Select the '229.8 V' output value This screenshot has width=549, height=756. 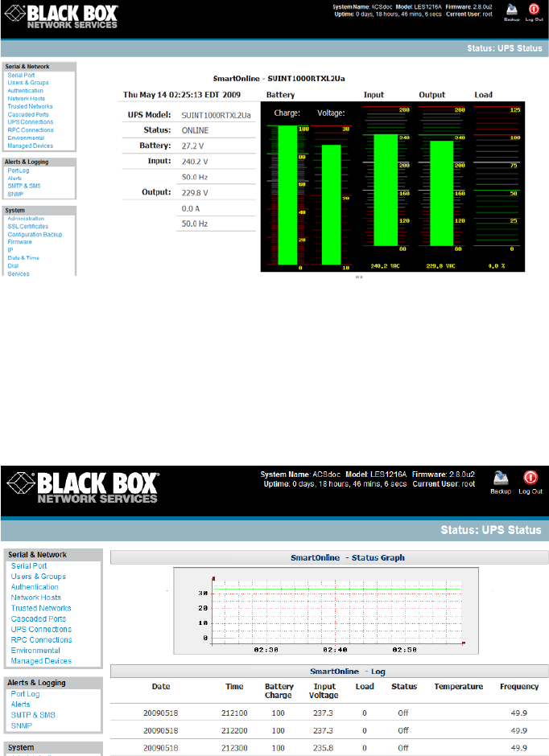tap(195, 193)
